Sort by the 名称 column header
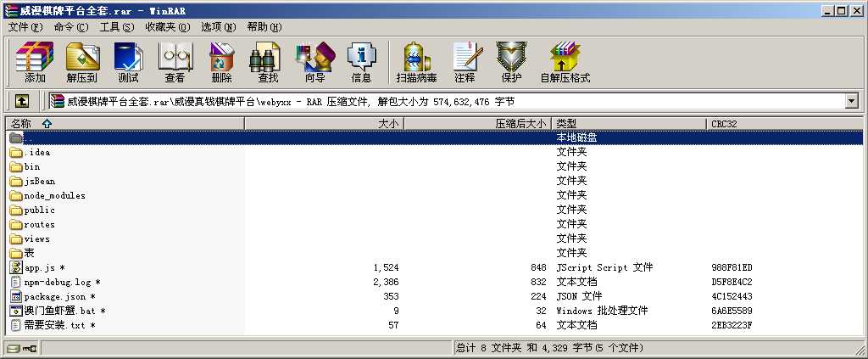This screenshot has width=868, height=359. (x=125, y=124)
